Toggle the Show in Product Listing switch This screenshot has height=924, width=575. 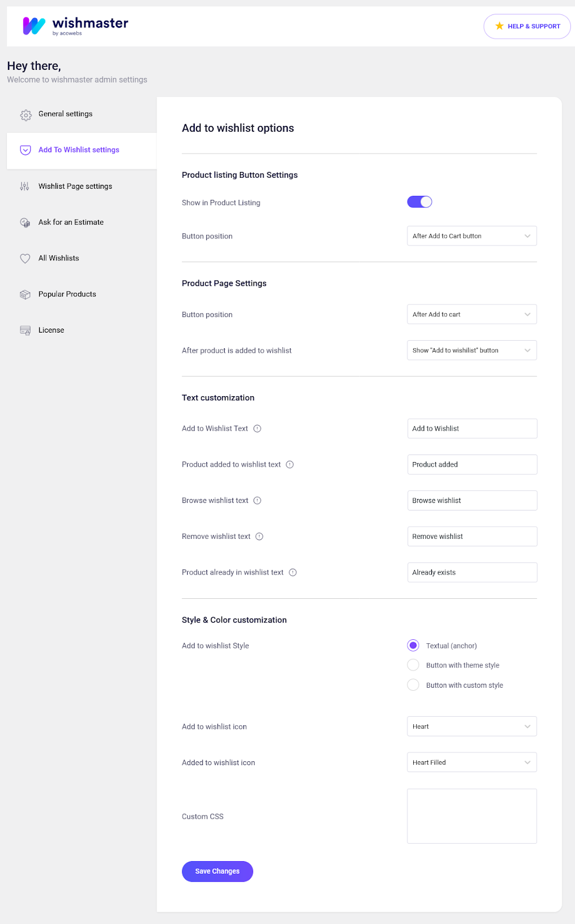pyautogui.click(x=420, y=202)
